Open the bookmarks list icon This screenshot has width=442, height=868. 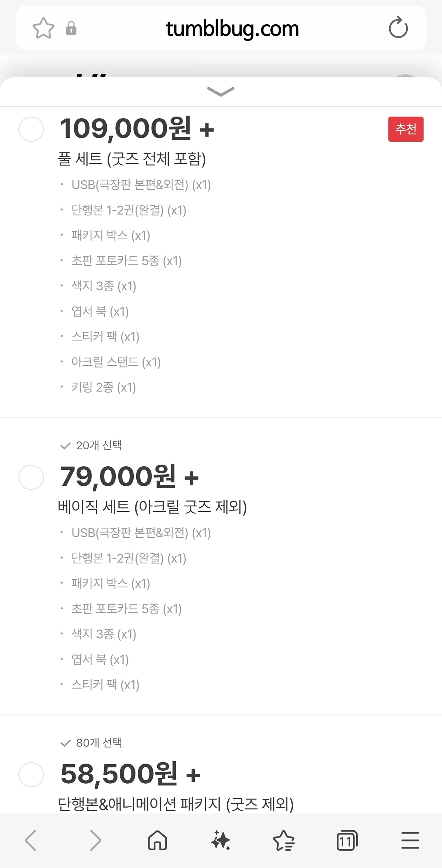click(x=284, y=840)
